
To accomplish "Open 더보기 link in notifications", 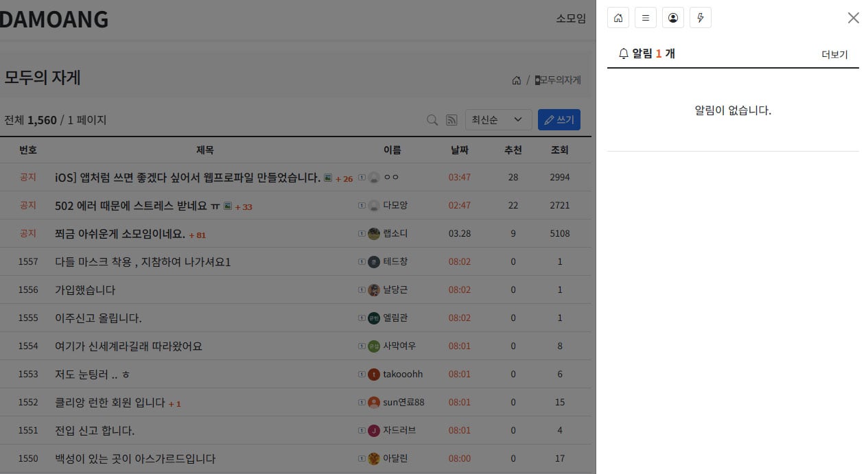I will (x=834, y=54).
